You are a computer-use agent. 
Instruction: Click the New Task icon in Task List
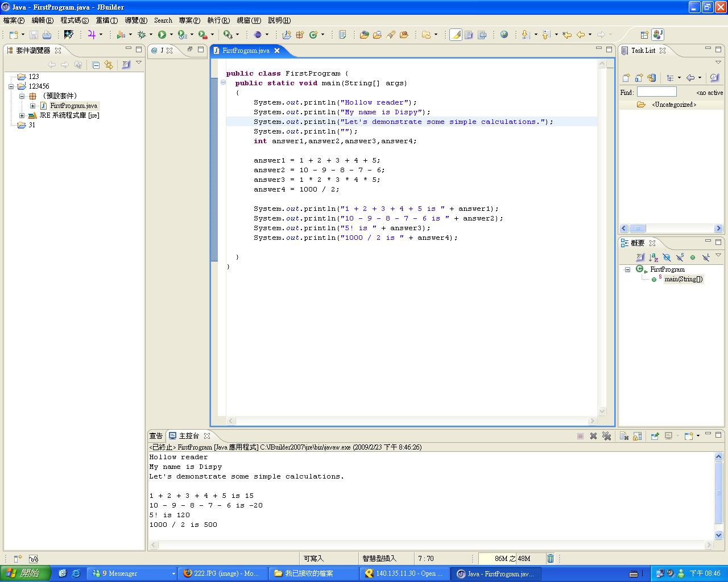(626, 78)
